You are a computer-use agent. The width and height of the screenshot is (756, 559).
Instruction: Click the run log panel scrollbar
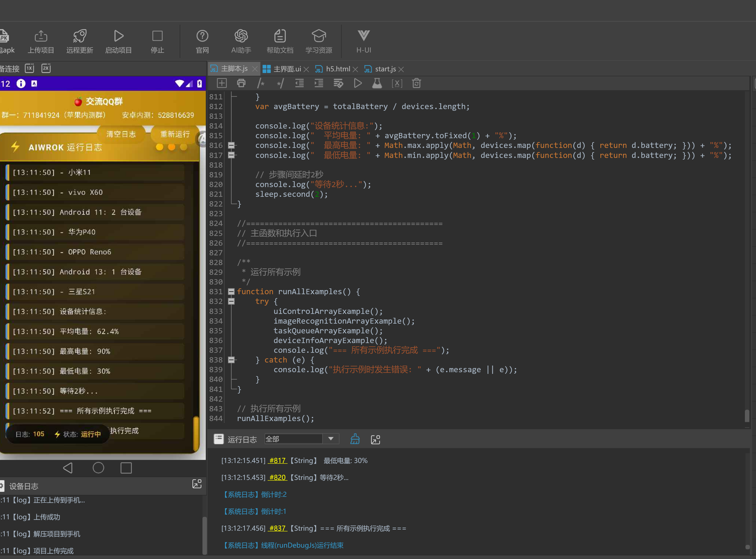point(748,547)
